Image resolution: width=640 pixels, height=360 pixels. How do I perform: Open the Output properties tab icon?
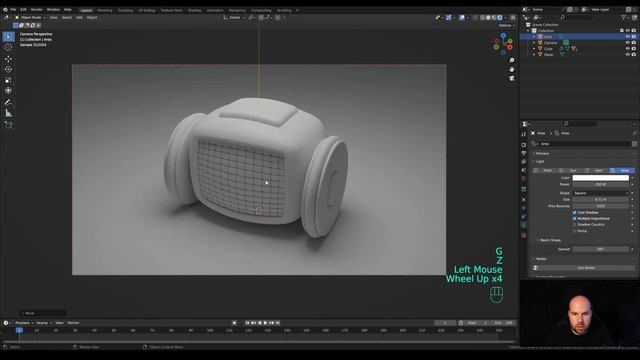click(x=524, y=153)
